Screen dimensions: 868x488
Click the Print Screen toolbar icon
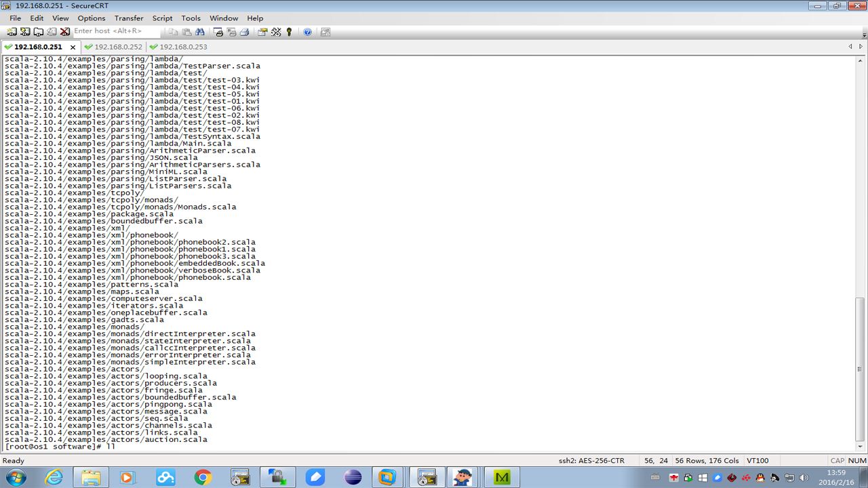(x=218, y=32)
